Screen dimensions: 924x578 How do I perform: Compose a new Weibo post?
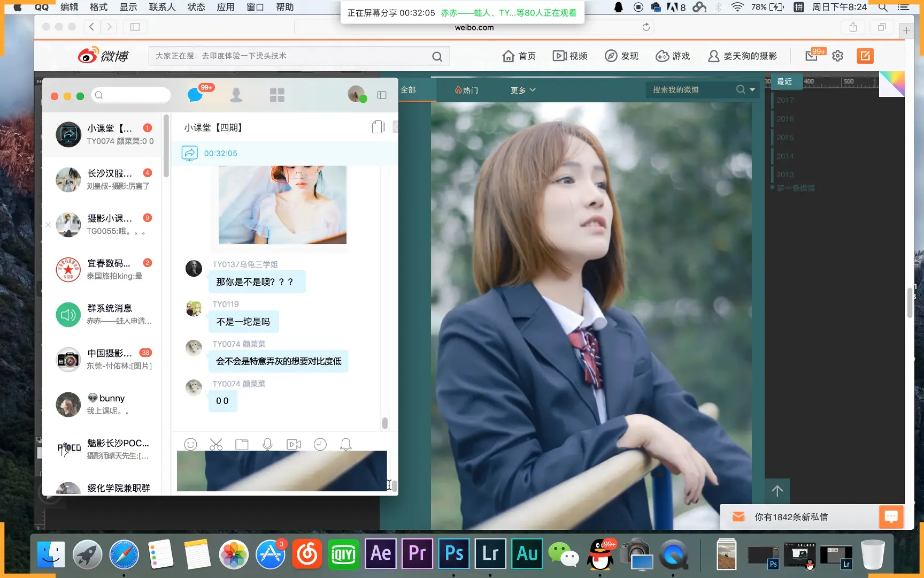(x=865, y=56)
